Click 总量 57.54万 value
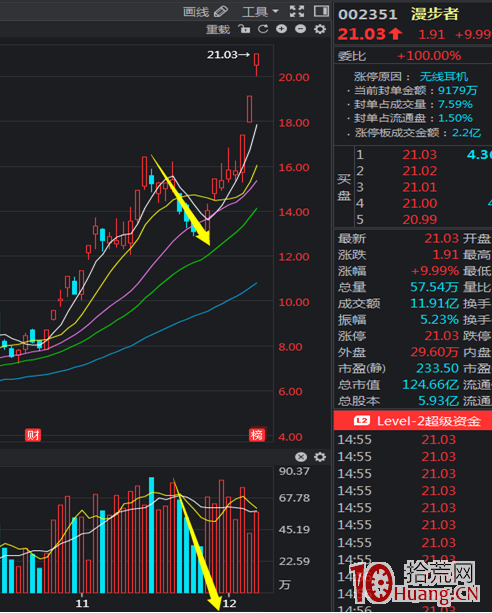Screen dimensions: 492x613 point(434,287)
